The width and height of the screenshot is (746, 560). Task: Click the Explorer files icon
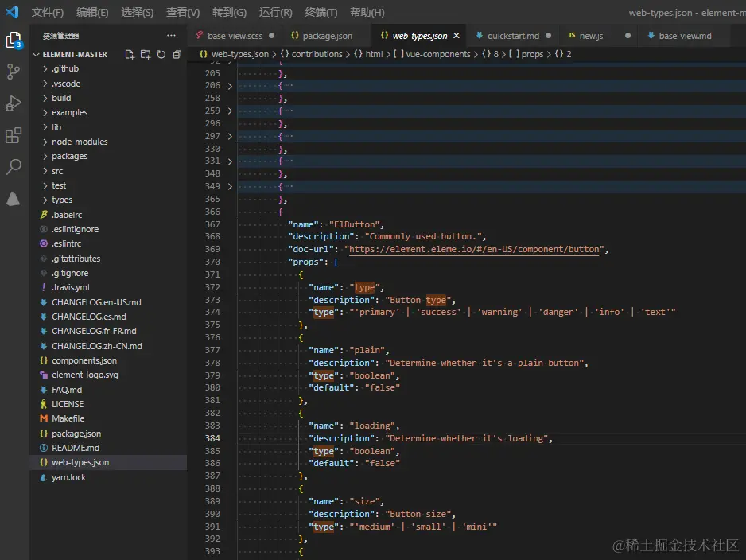click(x=14, y=40)
